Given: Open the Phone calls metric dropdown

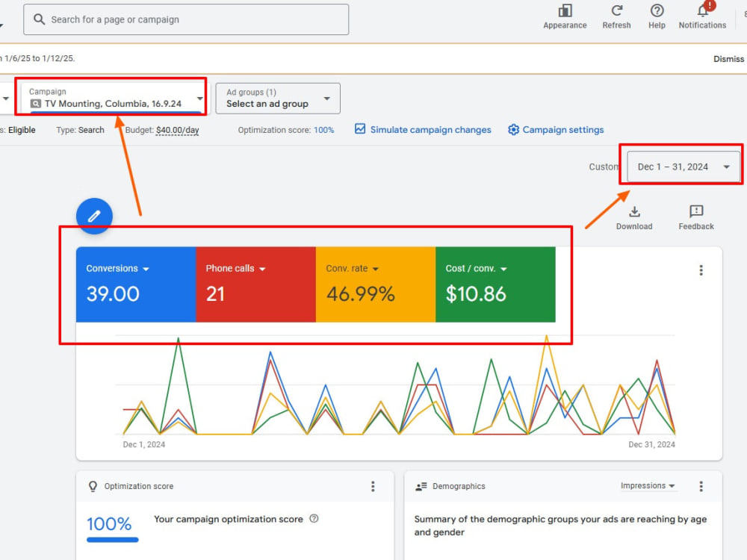Looking at the screenshot, I should coord(235,269).
